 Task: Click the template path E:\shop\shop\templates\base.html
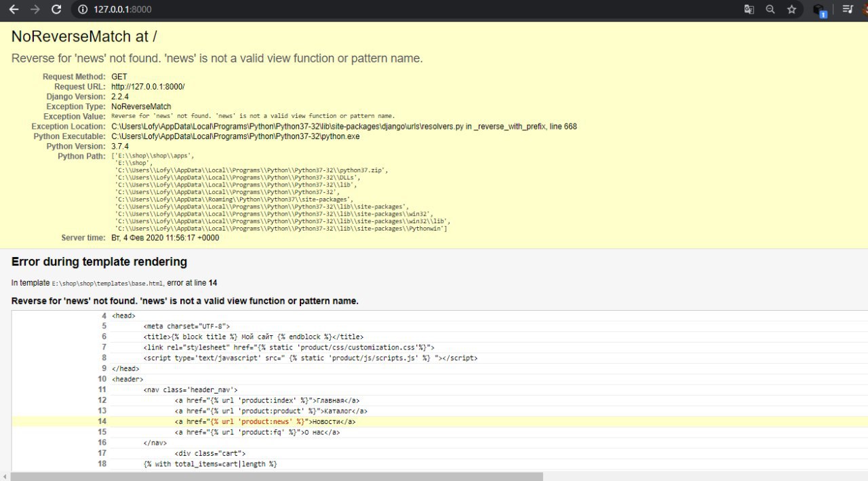[x=108, y=283]
